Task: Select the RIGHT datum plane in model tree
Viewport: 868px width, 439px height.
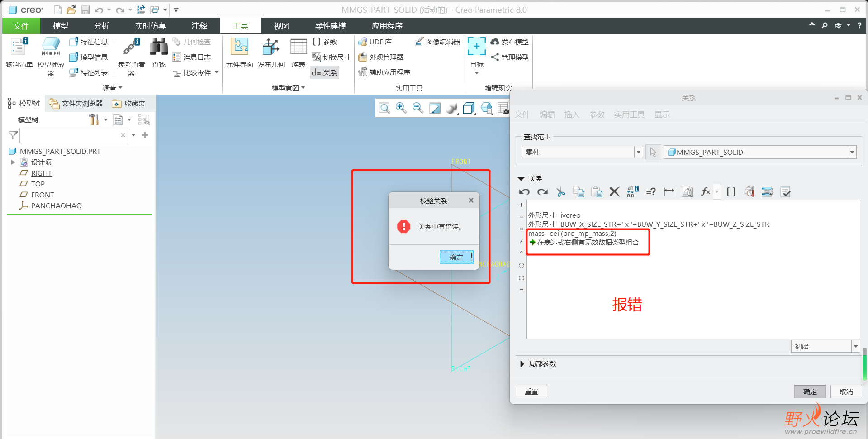Action: click(42, 173)
